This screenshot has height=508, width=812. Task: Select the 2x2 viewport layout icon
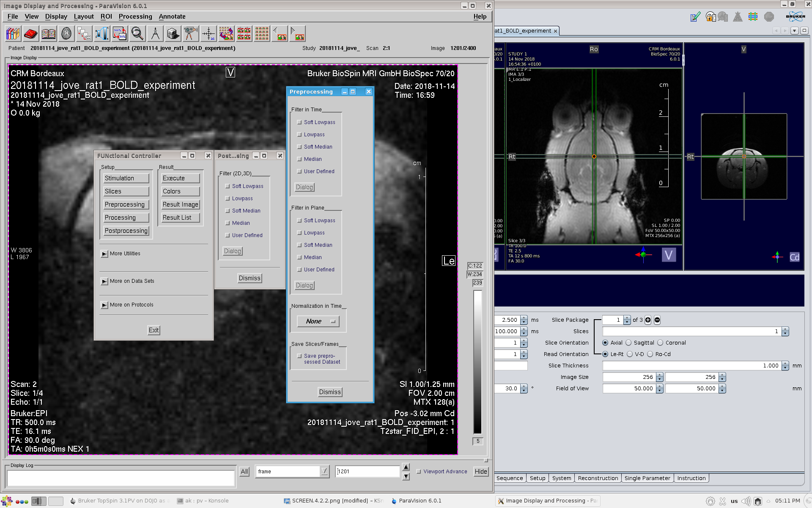coord(244,33)
